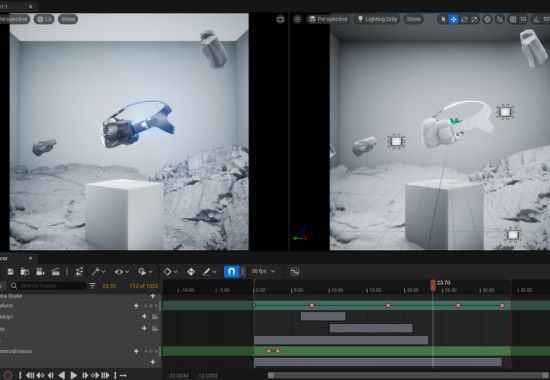The height and width of the screenshot is (380, 550).
Task: Open the pencil edit options dropdown
Action: coord(209,272)
